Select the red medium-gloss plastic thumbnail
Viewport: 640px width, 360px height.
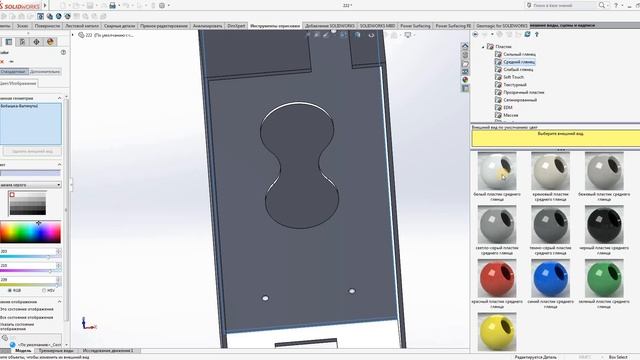click(x=497, y=279)
